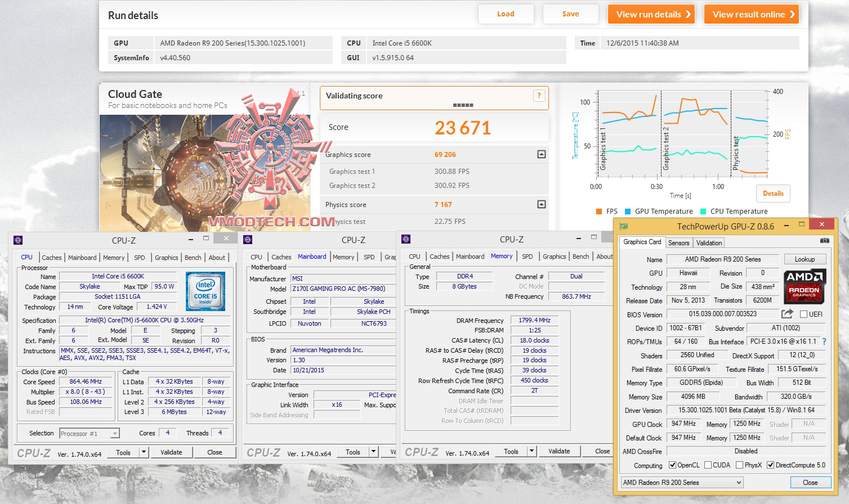Toggle the DirectCompute 5.0 checkbox
This screenshot has width=849, height=504.
pos(770,465)
